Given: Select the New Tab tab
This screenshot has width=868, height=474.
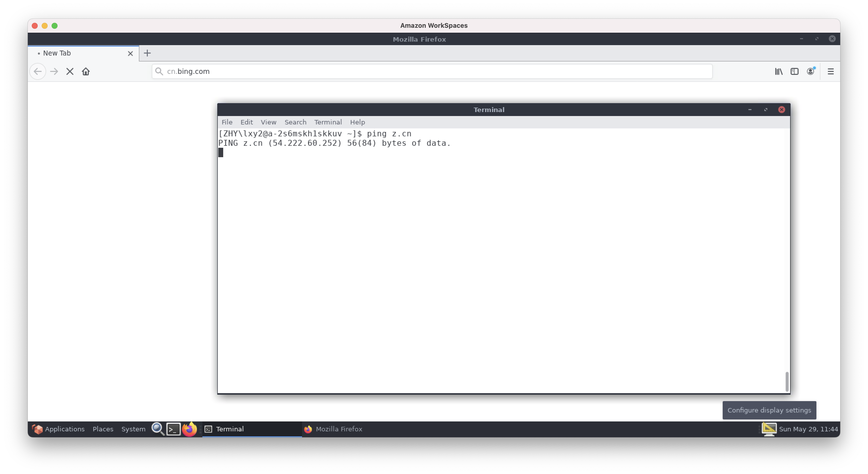Looking at the screenshot, I should tap(83, 53).
